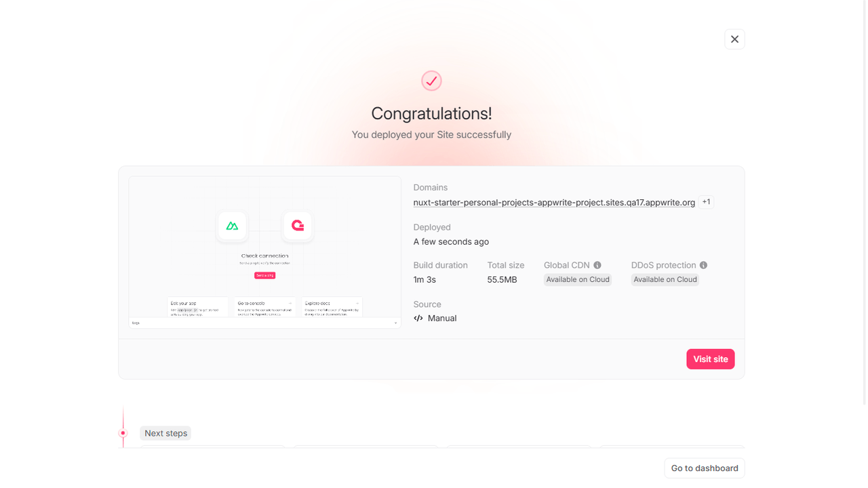Click the pink success checkmark icon

tap(431, 80)
